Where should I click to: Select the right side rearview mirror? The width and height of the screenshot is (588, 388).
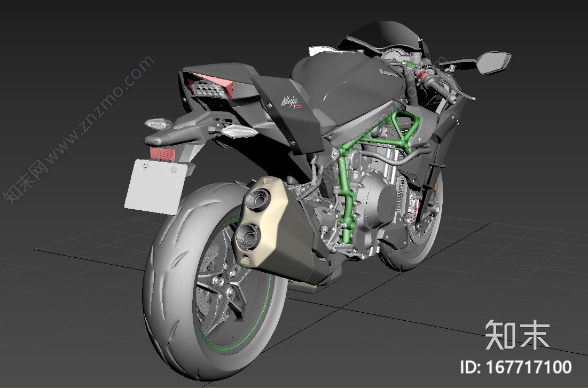[492, 62]
